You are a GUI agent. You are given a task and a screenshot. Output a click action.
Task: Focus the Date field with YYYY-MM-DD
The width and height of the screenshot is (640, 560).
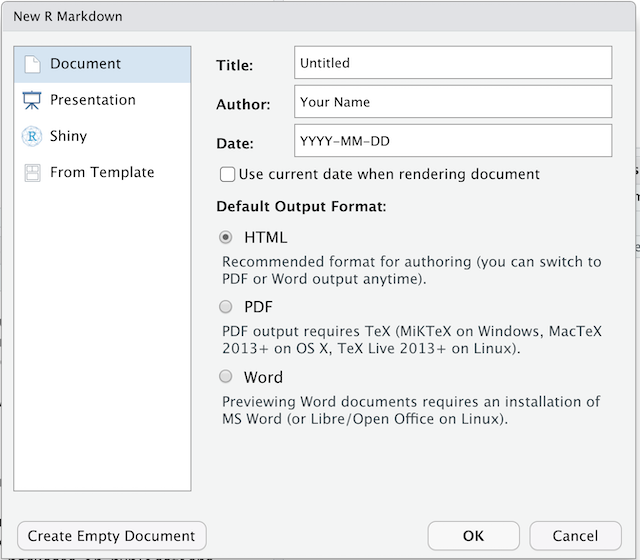pos(453,141)
